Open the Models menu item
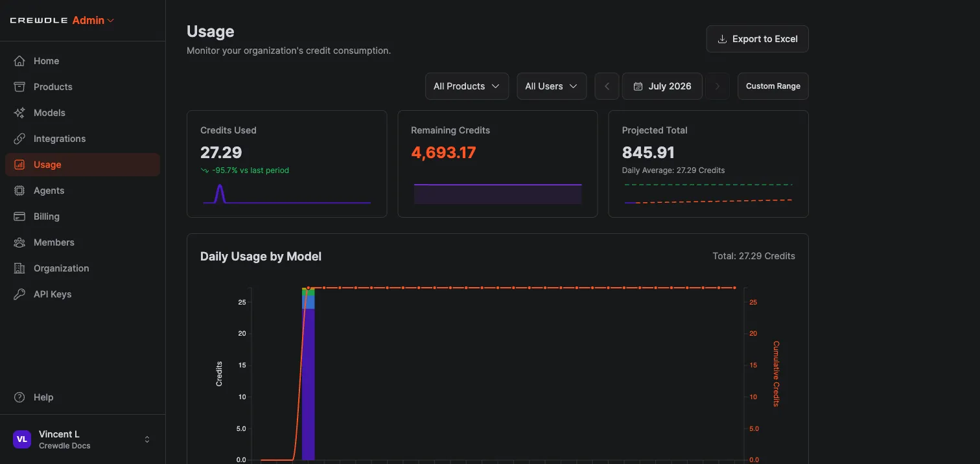Screen dimensions: 980x464 click(82, 113)
